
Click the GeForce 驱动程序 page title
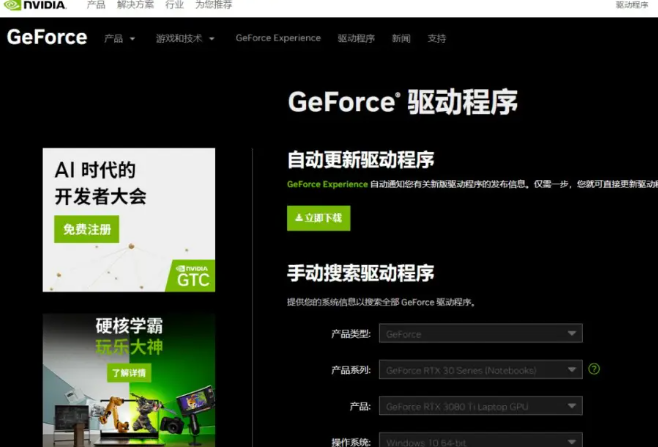click(403, 102)
